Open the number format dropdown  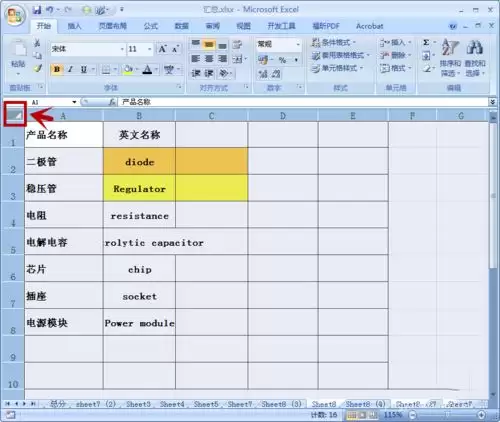[298, 44]
